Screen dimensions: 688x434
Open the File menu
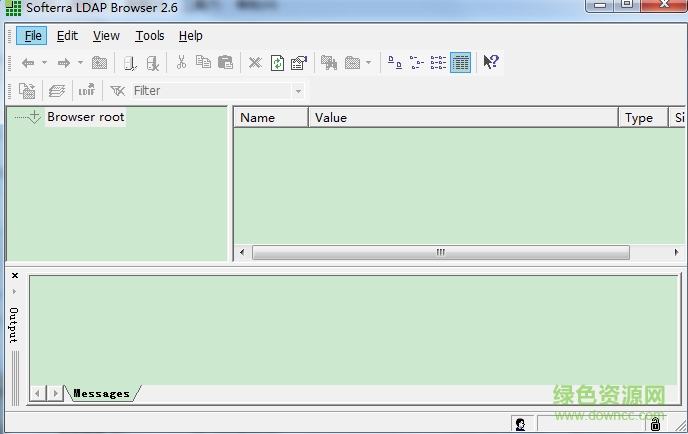[x=32, y=36]
